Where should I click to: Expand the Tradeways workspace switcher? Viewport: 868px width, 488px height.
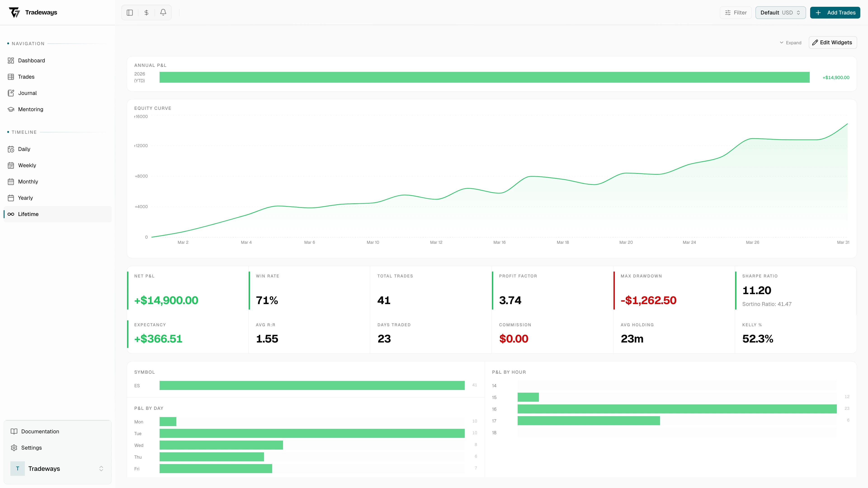click(57, 469)
